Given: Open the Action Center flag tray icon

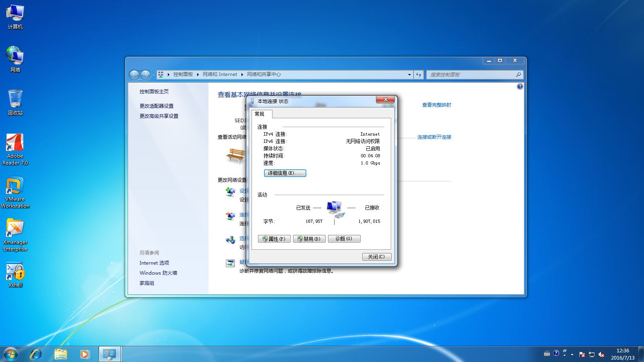Looking at the screenshot, I should [582, 354].
